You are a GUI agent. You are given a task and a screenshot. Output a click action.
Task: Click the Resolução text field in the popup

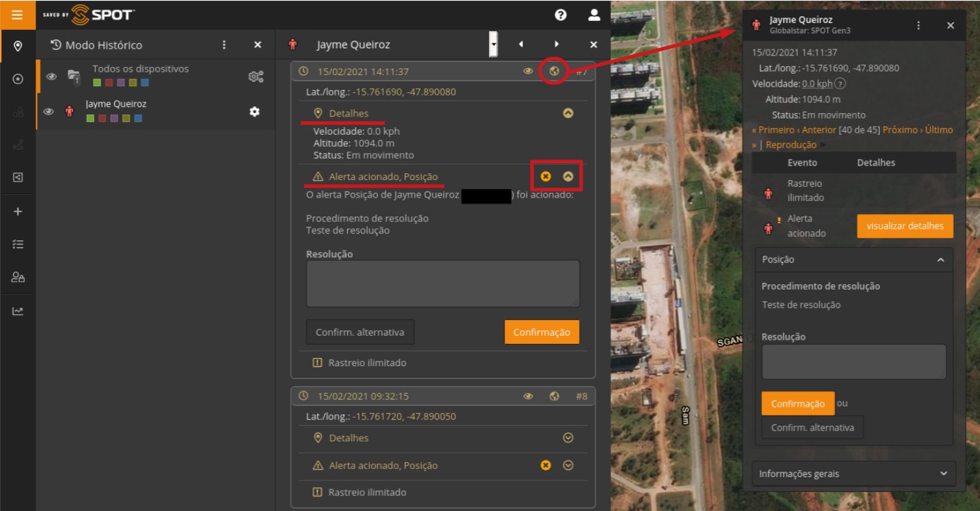coord(853,361)
